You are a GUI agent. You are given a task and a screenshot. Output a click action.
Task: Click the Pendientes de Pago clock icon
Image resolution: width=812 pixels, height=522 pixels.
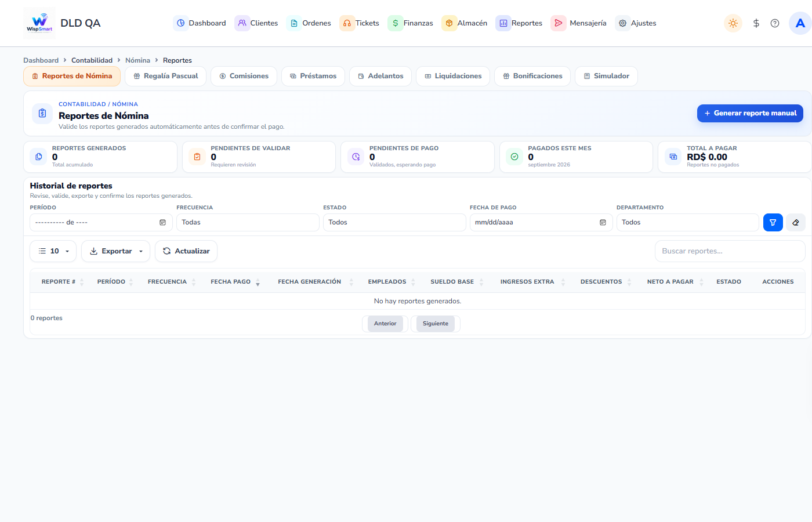pos(356,157)
